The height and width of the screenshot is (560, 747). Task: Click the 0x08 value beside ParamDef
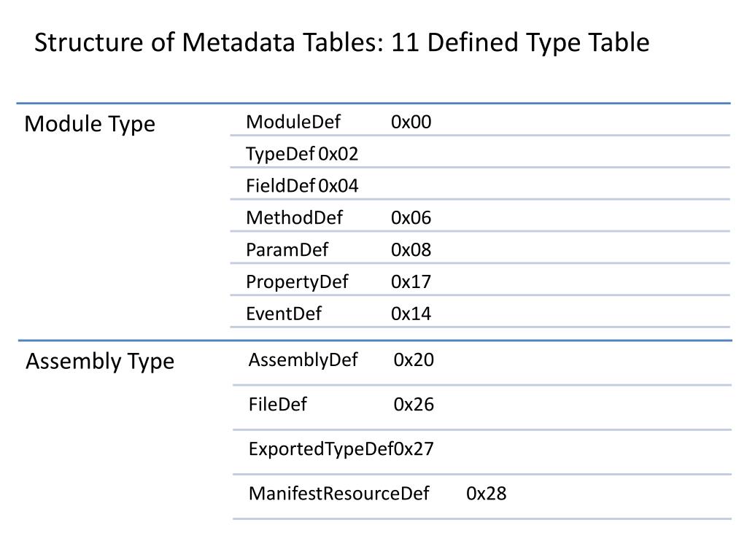[411, 249]
